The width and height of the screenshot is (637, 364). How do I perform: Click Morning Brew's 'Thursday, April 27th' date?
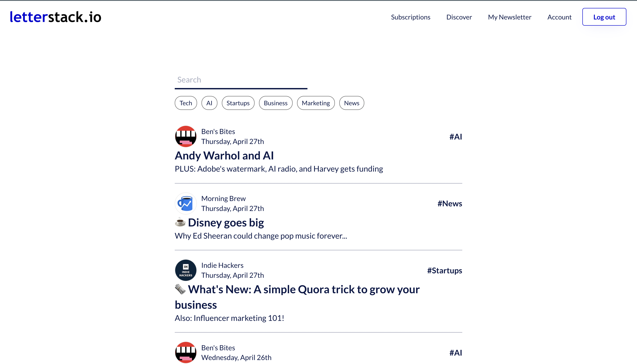click(232, 209)
